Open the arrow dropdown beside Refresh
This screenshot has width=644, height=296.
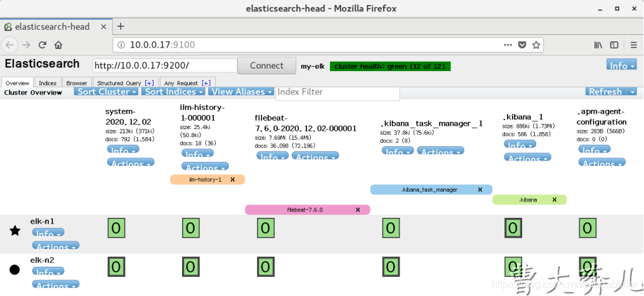point(633,91)
